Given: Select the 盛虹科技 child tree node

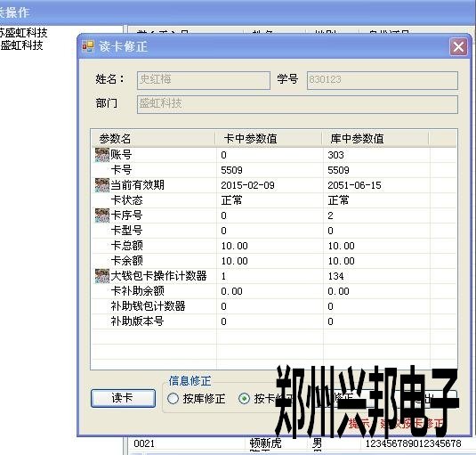Looking at the screenshot, I should coord(21,45).
